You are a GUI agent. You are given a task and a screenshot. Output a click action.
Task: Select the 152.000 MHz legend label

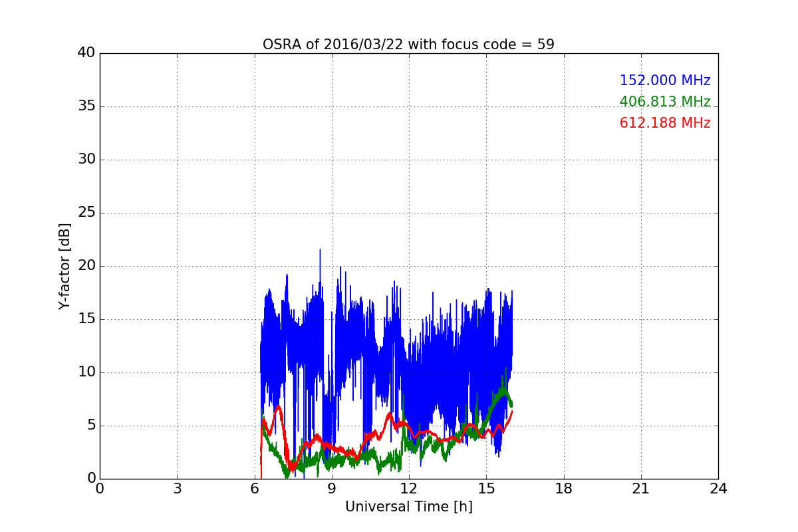[x=665, y=80]
